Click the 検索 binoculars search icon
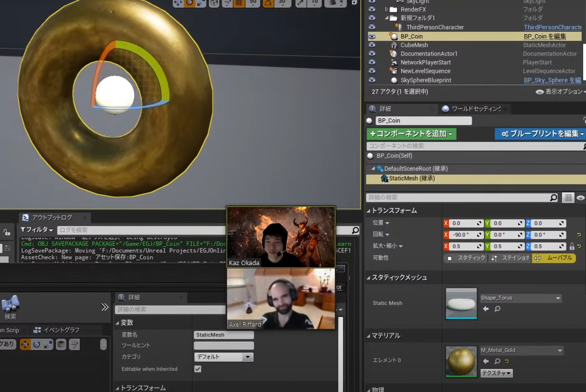The height and width of the screenshot is (392, 586). 10,308
